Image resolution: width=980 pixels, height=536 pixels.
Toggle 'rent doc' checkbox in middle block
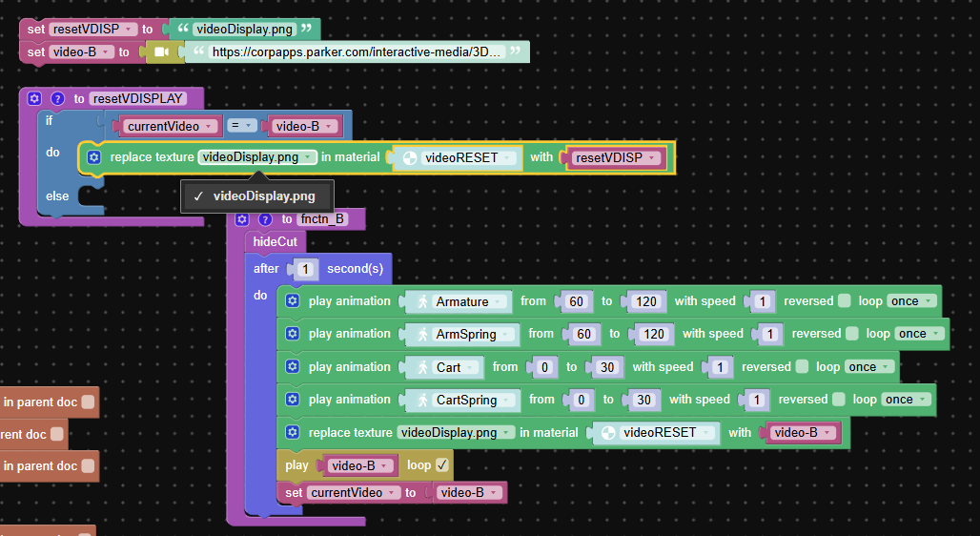[x=57, y=433]
